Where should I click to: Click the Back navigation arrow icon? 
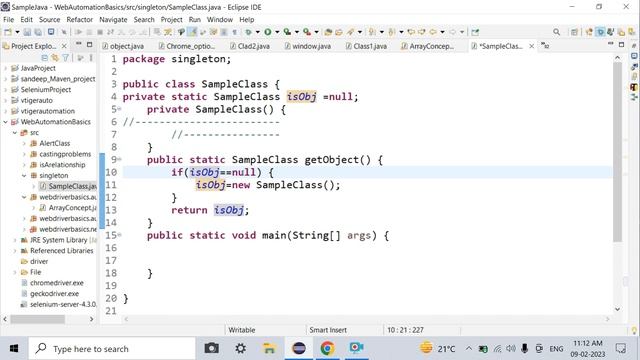click(x=433, y=32)
